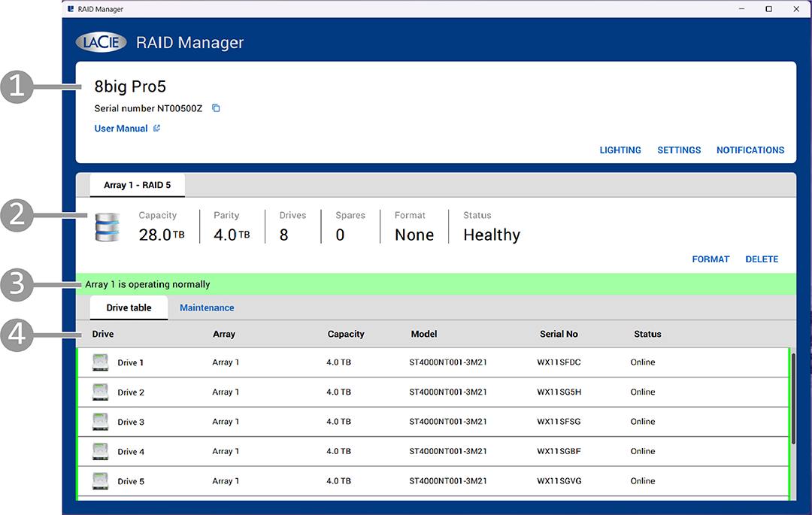Click serial number WX11SGBF
The width and height of the screenshot is (812, 515).
[x=559, y=451]
